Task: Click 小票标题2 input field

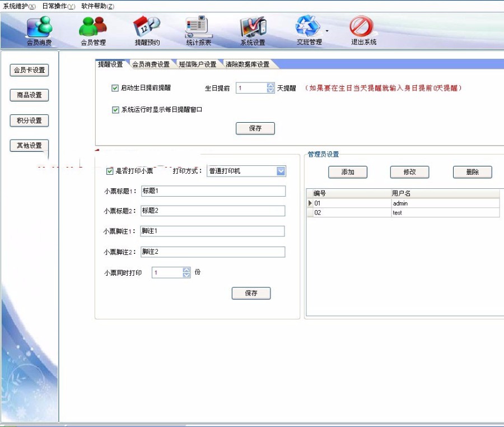Action: tap(213, 211)
